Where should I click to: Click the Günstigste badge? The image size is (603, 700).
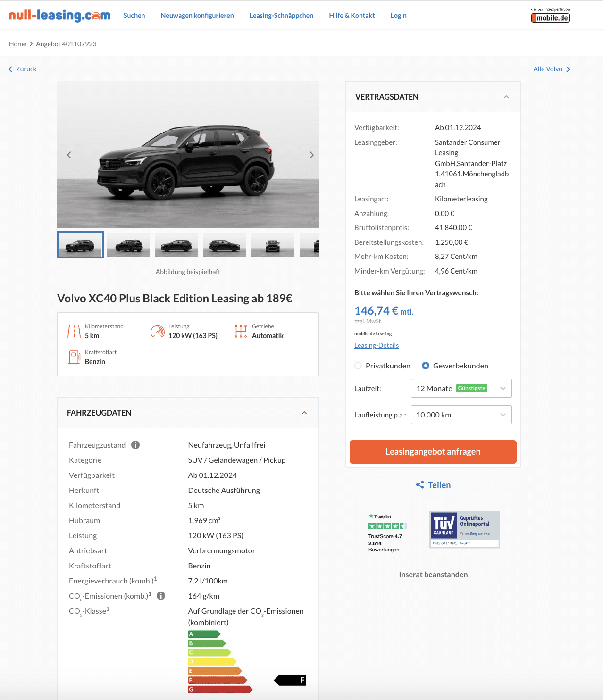point(472,388)
